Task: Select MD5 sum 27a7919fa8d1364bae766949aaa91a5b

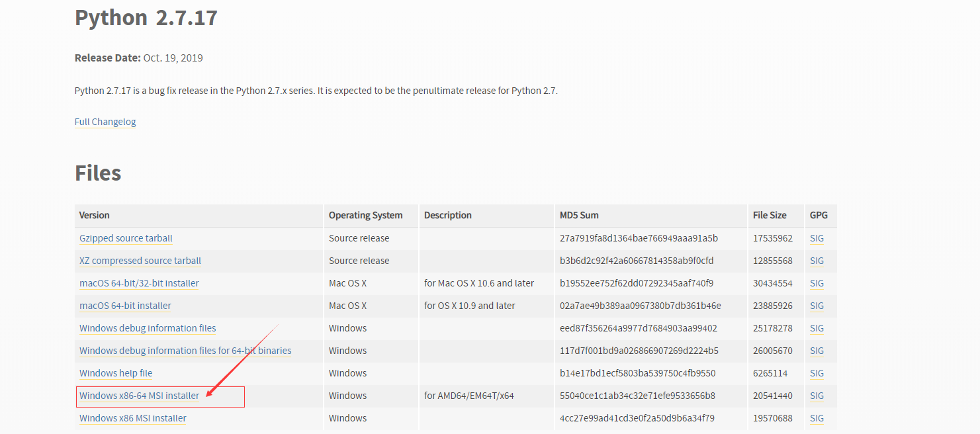Action: 639,238
